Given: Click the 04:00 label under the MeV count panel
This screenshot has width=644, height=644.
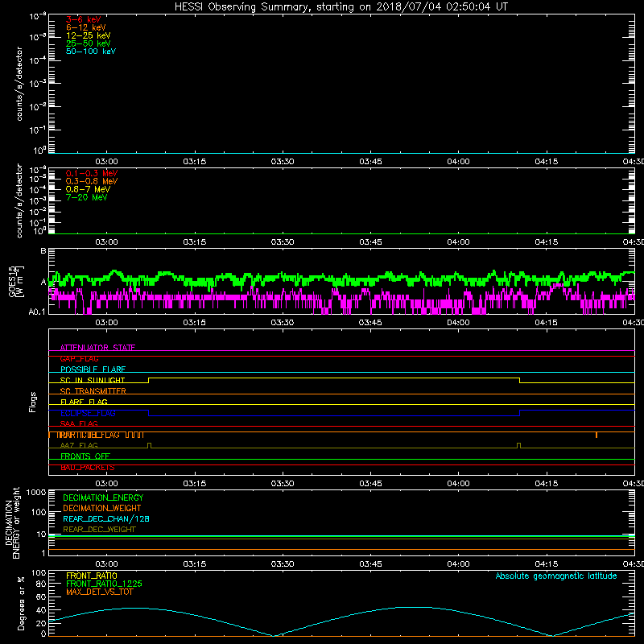Looking at the screenshot, I should (x=458, y=242).
